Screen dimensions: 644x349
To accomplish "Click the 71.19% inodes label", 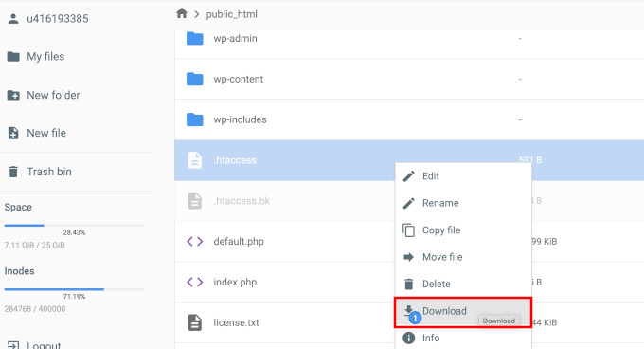I will point(74,297).
